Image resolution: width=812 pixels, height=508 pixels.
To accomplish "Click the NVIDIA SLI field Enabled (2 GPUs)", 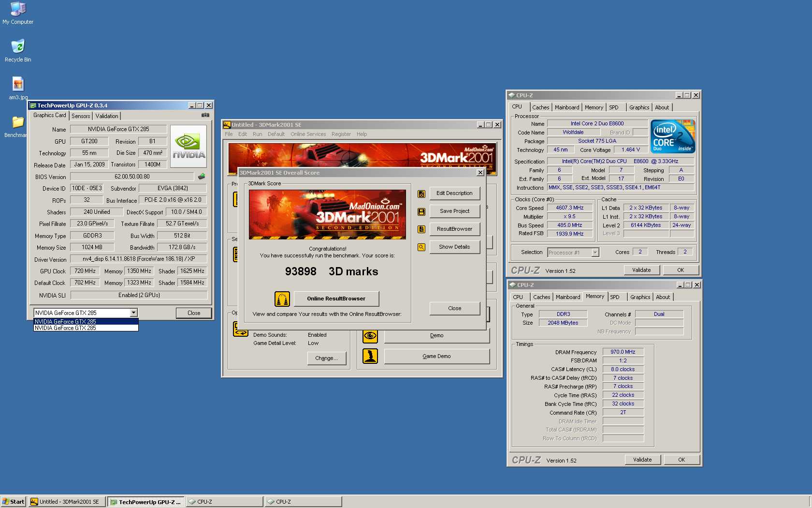I will pyautogui.click(x=139, y=295).
